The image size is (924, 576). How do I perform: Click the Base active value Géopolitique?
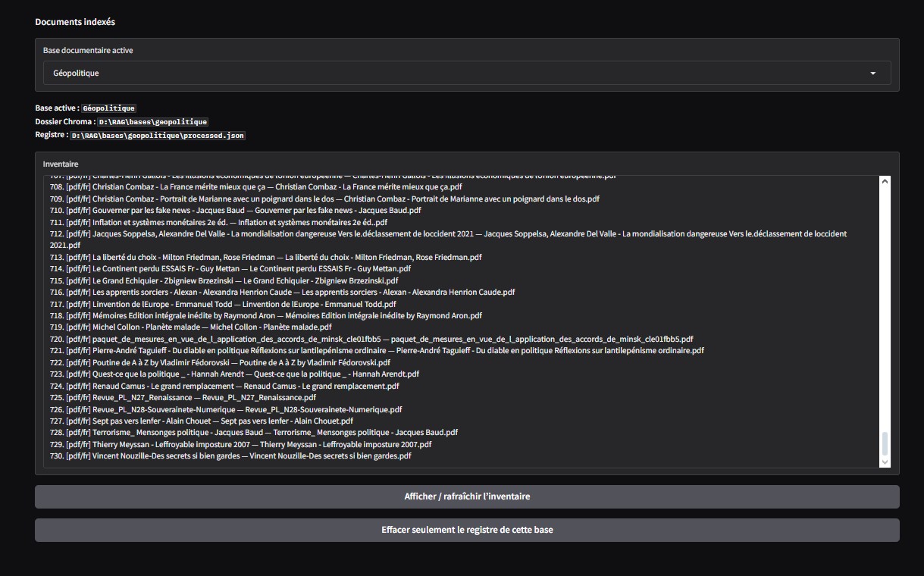pyautogui.click(x=109, y=108)
